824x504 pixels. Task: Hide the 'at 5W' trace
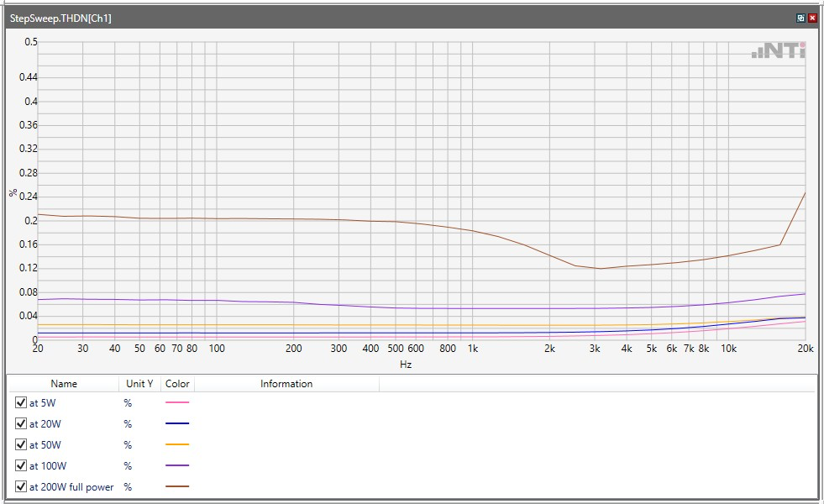pyautogui.click(x=21, y=403)
